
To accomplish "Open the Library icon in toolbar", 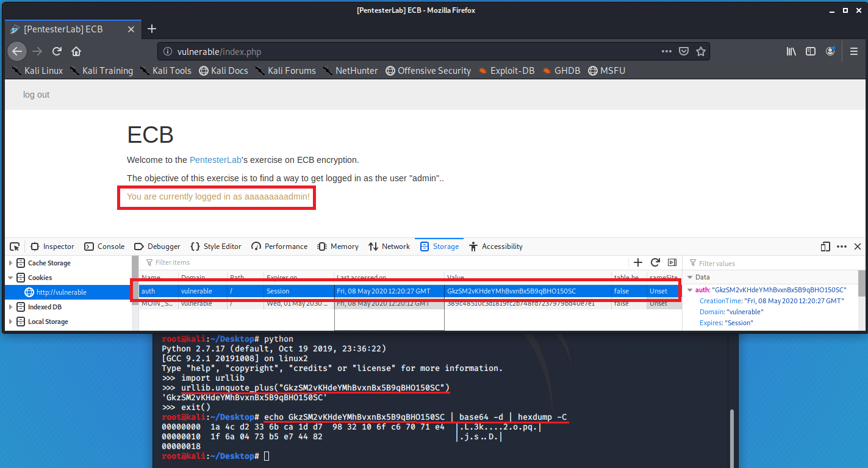I will point(791,51).
